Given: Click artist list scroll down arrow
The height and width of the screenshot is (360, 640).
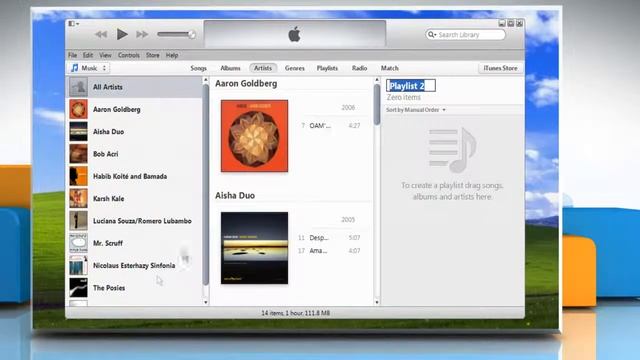Looking at the screenshot, I should point(206,302).
